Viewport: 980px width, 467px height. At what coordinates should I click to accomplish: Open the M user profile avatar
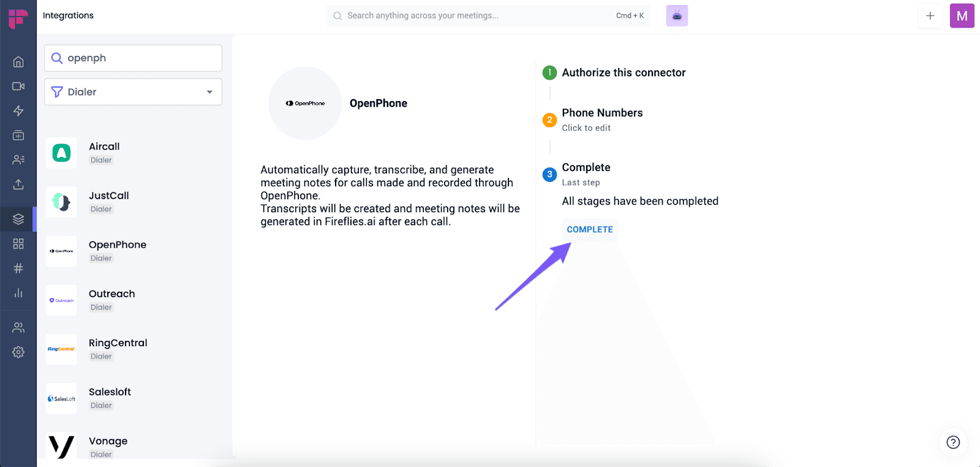click(962, 16)
